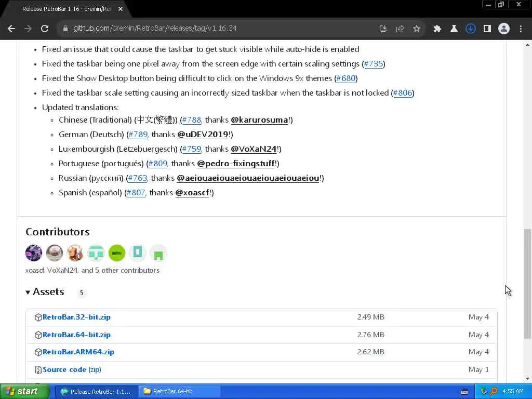Click the last green pixel contributor avatar
532x399 pixels.
[x=158, y=253]
